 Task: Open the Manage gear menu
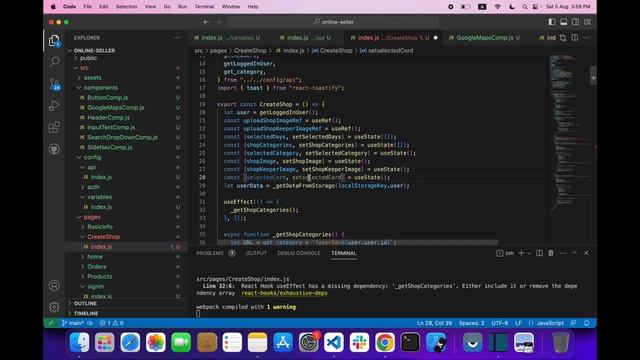(x=54, y=307)
